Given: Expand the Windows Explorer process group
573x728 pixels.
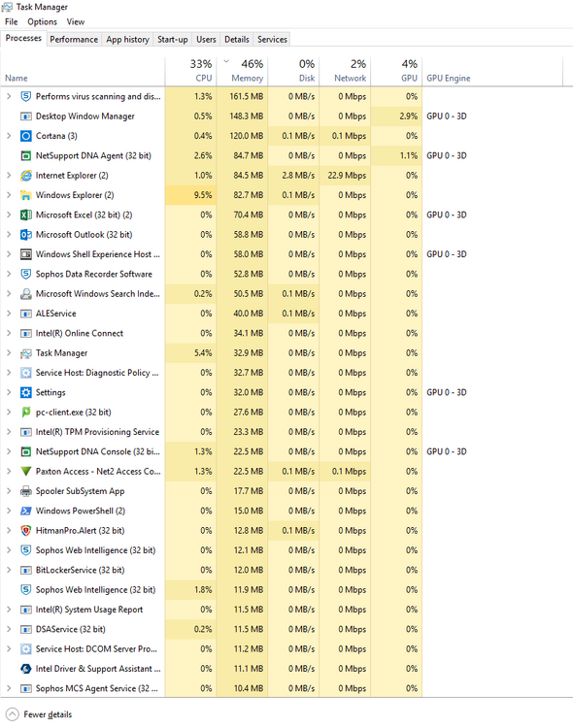Looking at the screenshot, I should pos(9,195).
